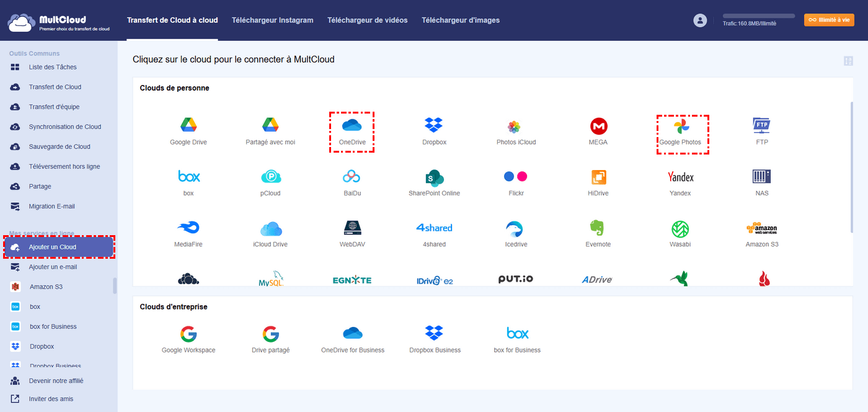Select the Icedrive cloud icon
This screenshot has height=412, width=868.
(516, 228)
